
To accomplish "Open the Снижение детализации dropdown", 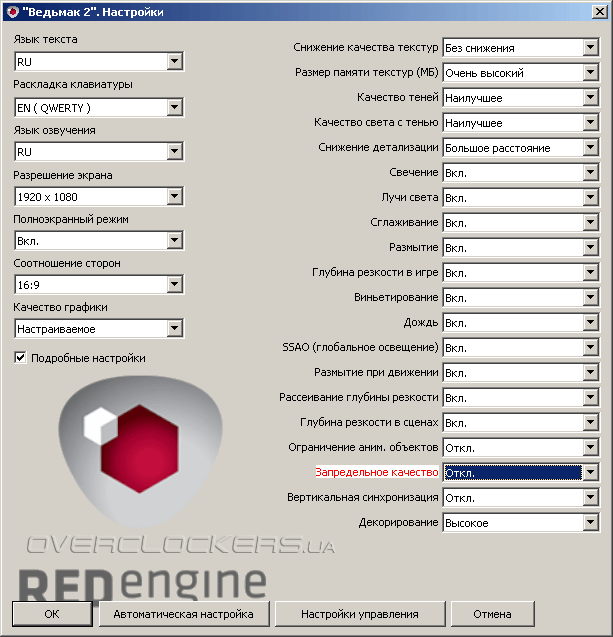I will (x=521, y=147).
